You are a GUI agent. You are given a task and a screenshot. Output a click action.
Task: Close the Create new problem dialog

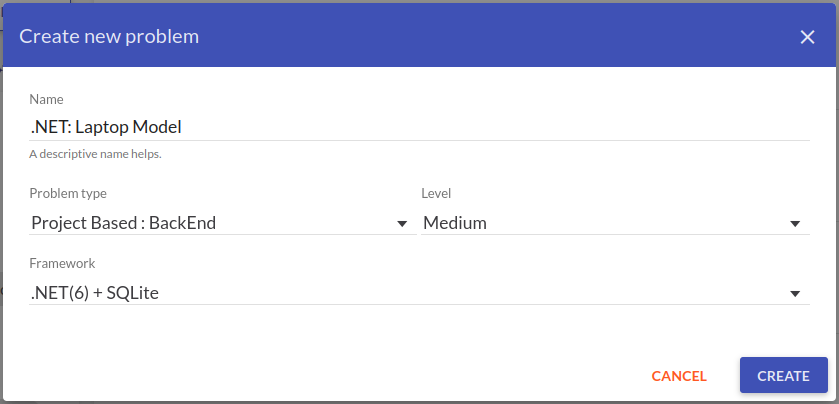pos(808,37)
